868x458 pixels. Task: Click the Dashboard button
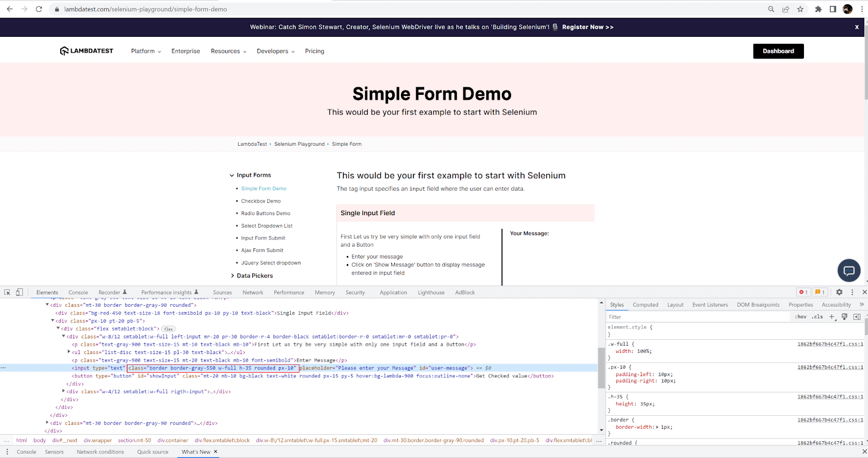coord(778,51)
